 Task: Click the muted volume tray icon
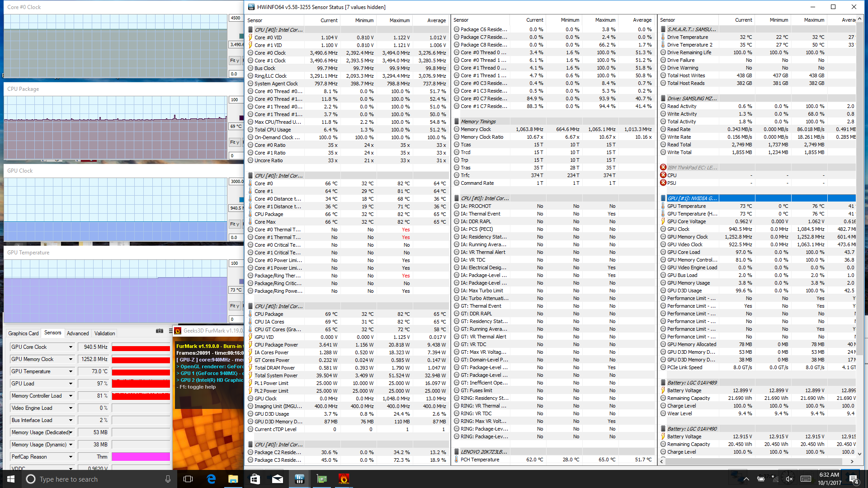[x=789, y=479]
